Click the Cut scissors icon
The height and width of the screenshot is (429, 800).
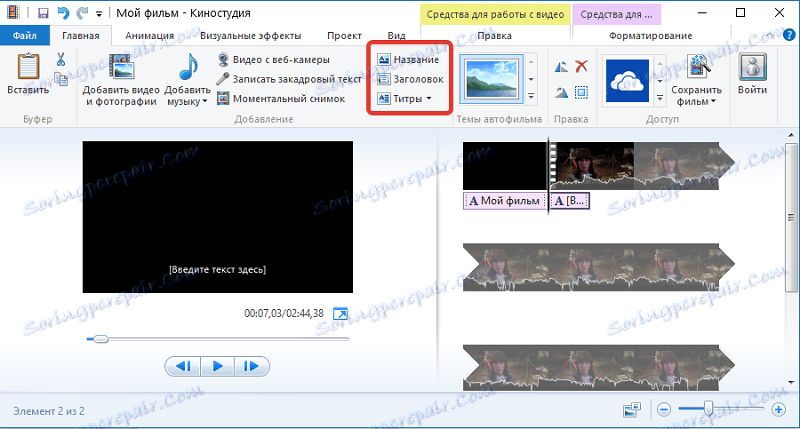click(x=61, y=59)
